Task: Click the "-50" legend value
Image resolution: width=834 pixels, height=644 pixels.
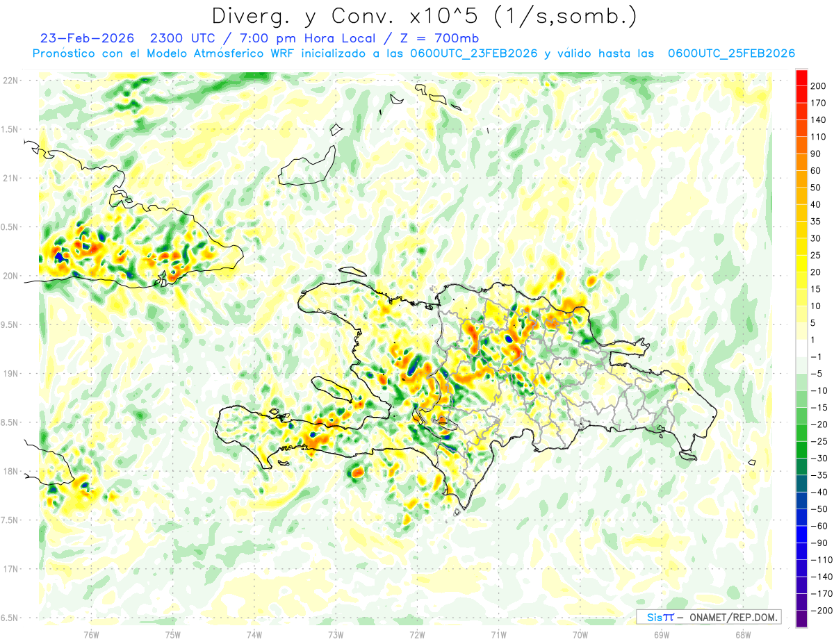Action: (820, 509)
